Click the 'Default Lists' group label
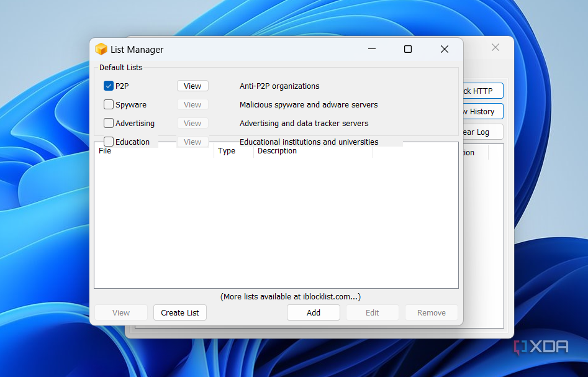The height and width of the screenshot is (377, 588). pos(120,68)
